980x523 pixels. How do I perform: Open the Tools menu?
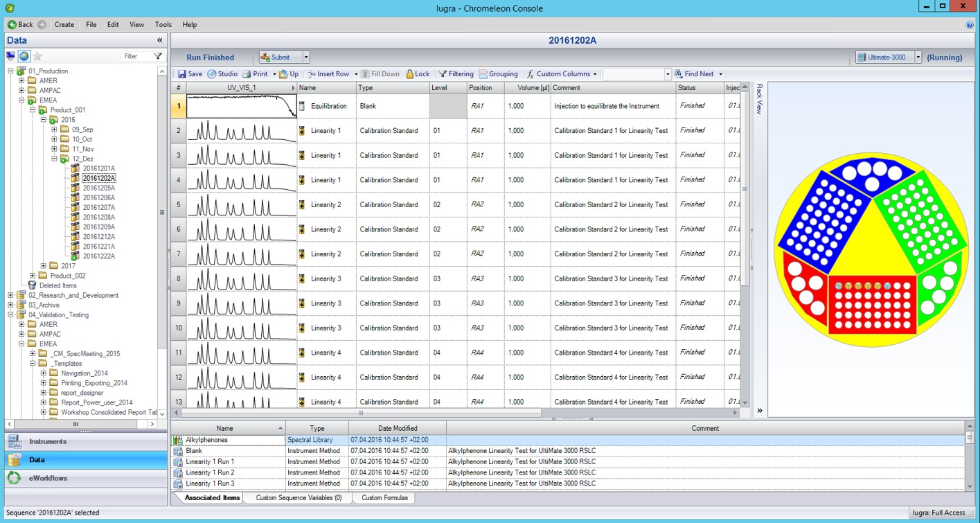(163, 24)
